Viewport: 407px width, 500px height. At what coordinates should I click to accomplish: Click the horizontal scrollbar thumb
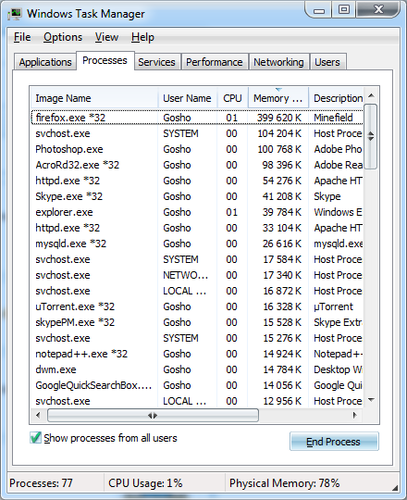pyautogui.click(x=153, y=415)
